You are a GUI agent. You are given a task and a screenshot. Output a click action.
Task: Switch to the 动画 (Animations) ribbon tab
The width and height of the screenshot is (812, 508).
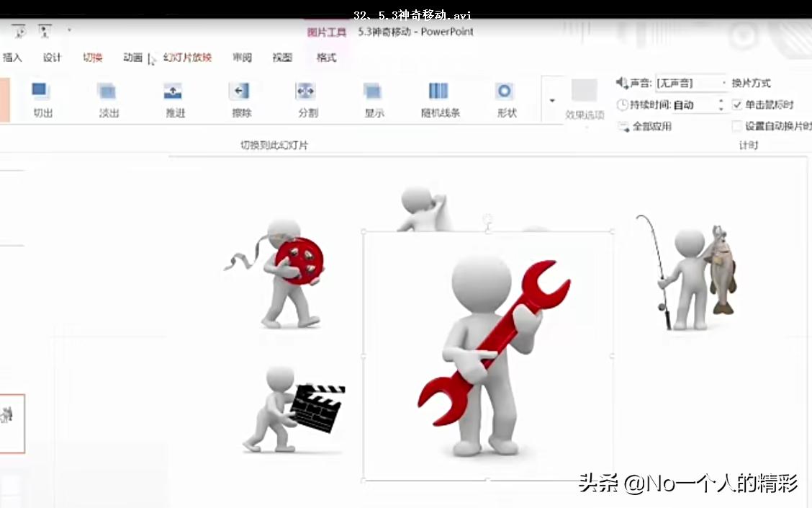coord(132,58)
